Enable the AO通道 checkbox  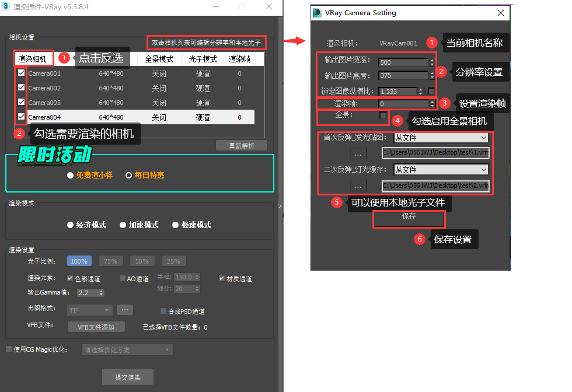pyautogui.click(x=123, y=278)
